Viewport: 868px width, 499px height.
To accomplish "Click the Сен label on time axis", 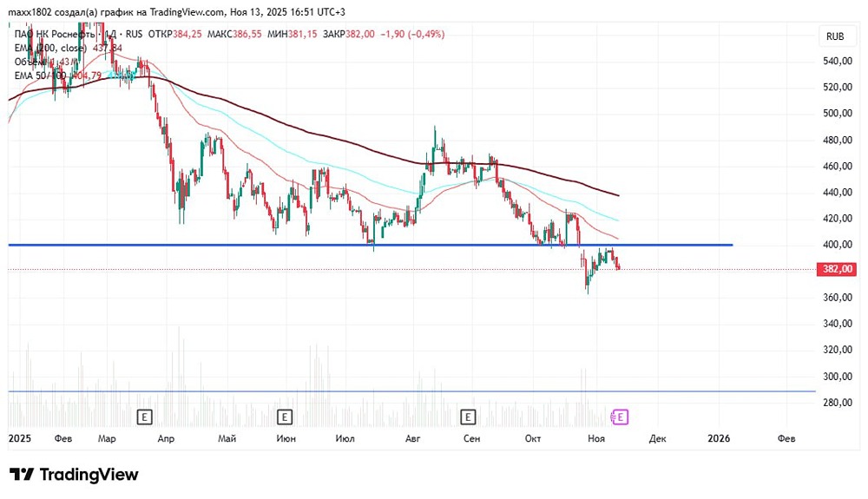I will pos(471,438).
